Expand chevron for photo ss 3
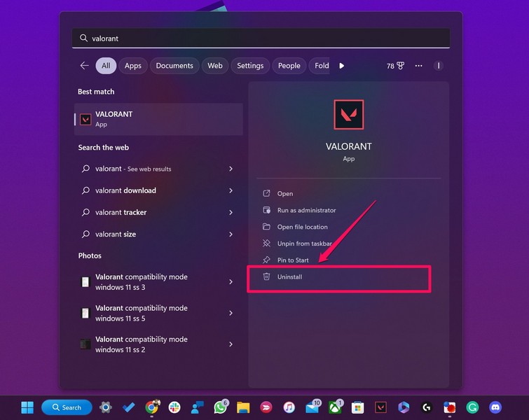 click(x=231, y=282)
